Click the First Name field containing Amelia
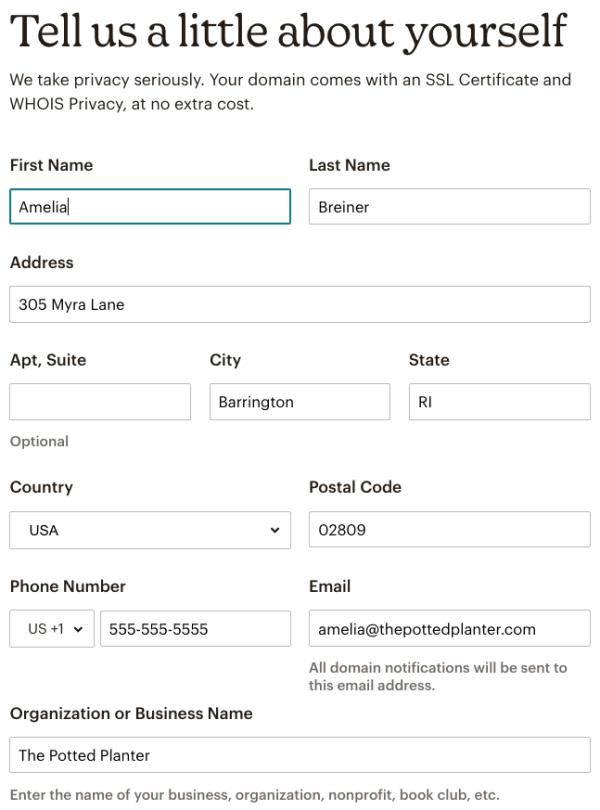Viewport: 600px width, 810px height. pyautogui.click(x=150, y=207)
